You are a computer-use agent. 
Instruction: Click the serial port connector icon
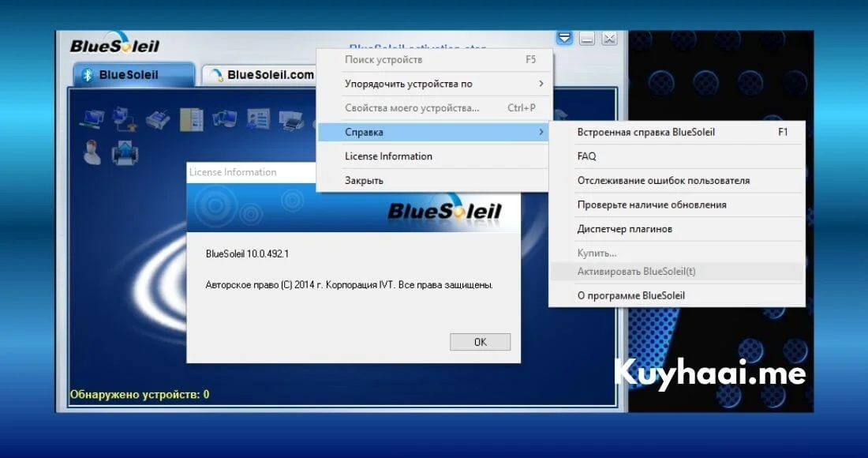click(x=158, y=119)
